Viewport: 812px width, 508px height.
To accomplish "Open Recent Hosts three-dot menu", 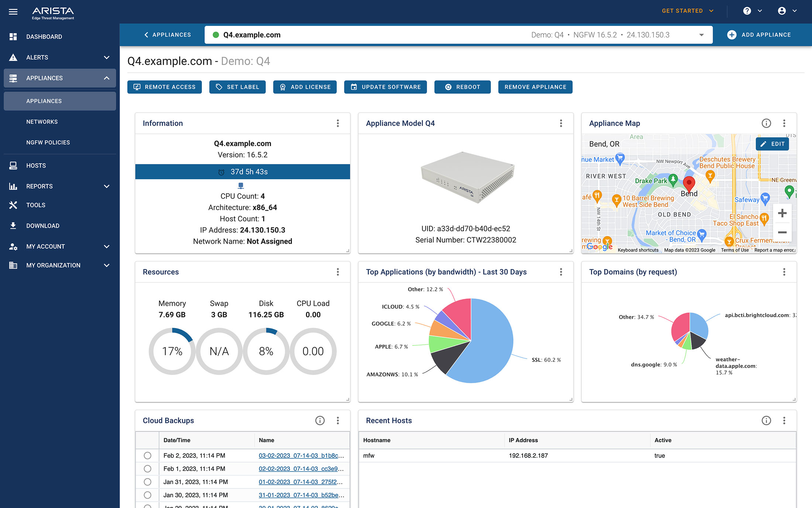I will [x=784, y=420].
